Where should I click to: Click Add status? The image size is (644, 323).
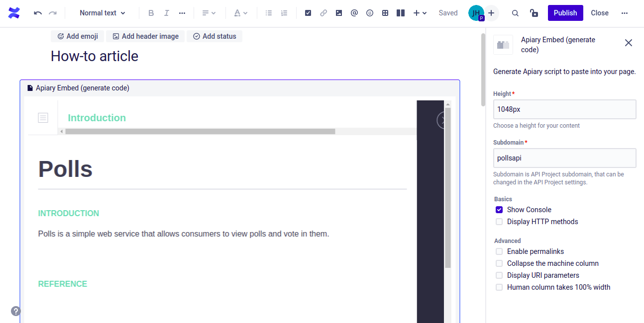[x=215, y=36]
